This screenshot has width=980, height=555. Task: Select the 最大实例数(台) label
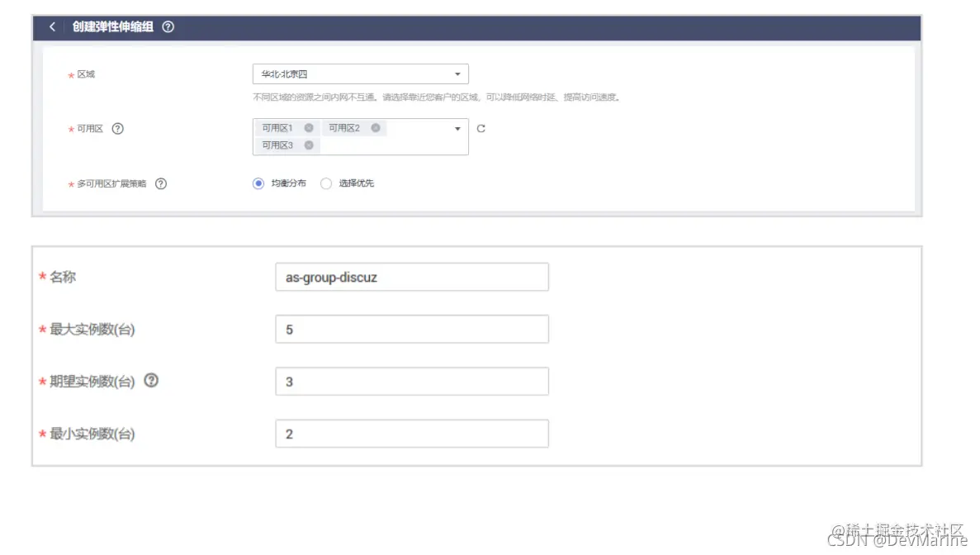(x=92, y=330)
